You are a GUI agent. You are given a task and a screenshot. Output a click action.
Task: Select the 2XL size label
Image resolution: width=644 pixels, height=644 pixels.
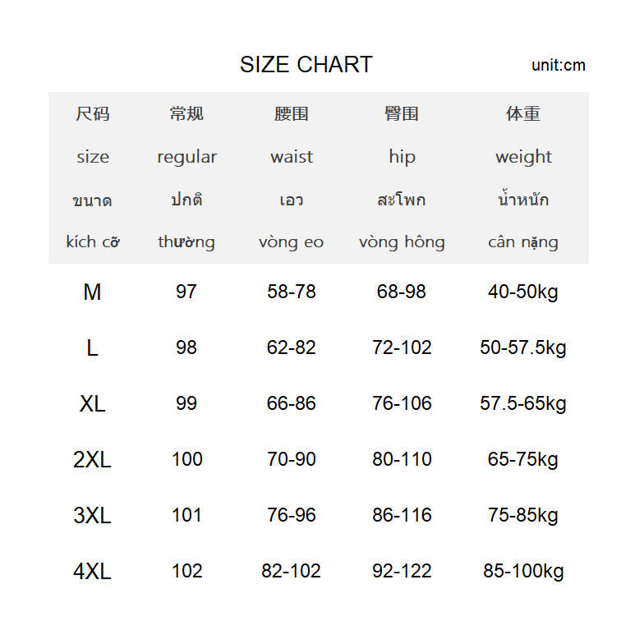pos(92,460)
